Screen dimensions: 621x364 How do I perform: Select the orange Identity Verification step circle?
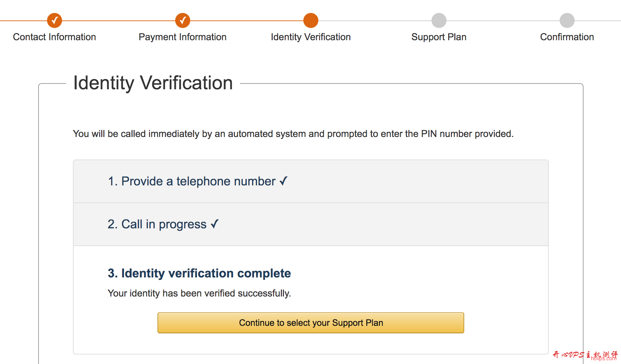click(310, 20)
